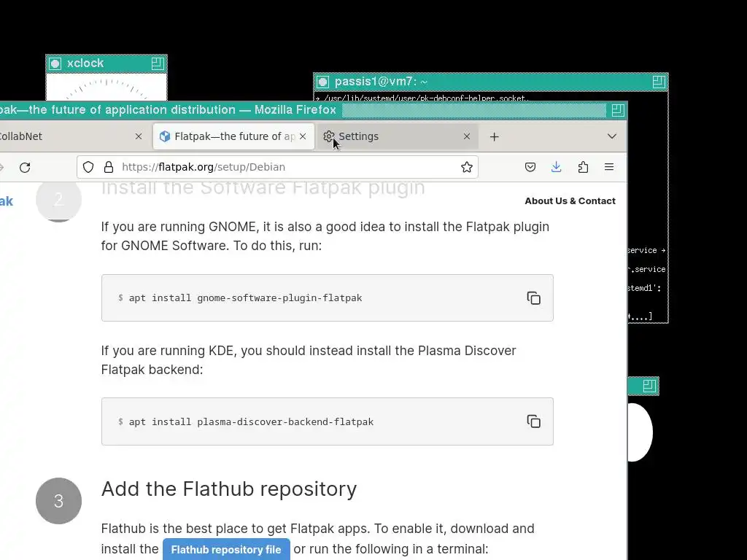
Task: Click the 'If you are running GNOME' paragraph
Action: [325, 236]
